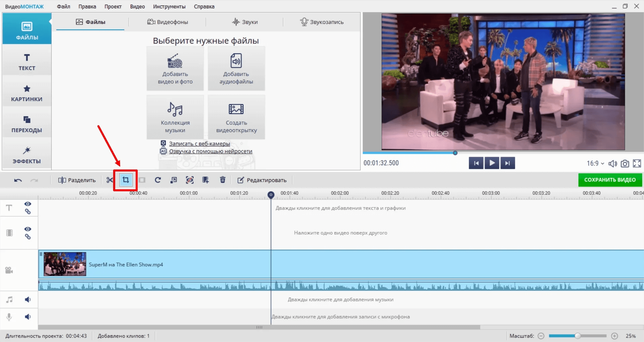Select the crop tool in the toolbar
This screenshot has width=644, height=342.
pos(126,180)
